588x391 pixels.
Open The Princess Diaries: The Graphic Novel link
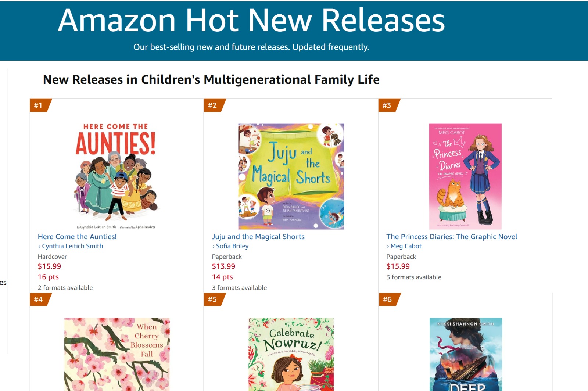(x=452, y=237)
